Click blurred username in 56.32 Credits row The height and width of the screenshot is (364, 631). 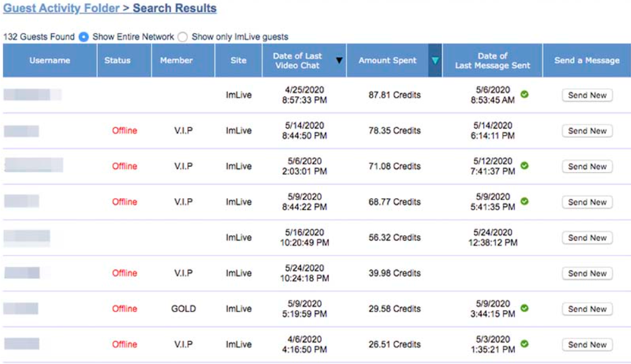click(27, 237)
